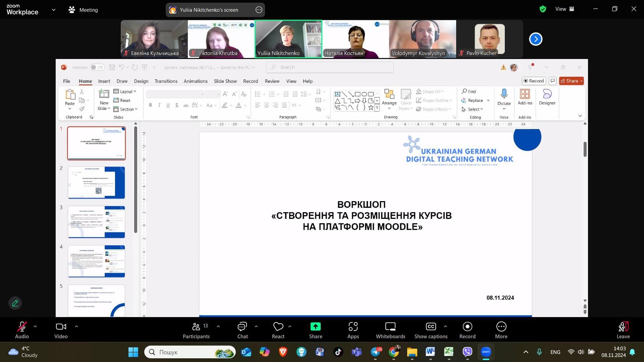Switch to the Transitions tab
The image size is (644, 362).
[166, 81]
